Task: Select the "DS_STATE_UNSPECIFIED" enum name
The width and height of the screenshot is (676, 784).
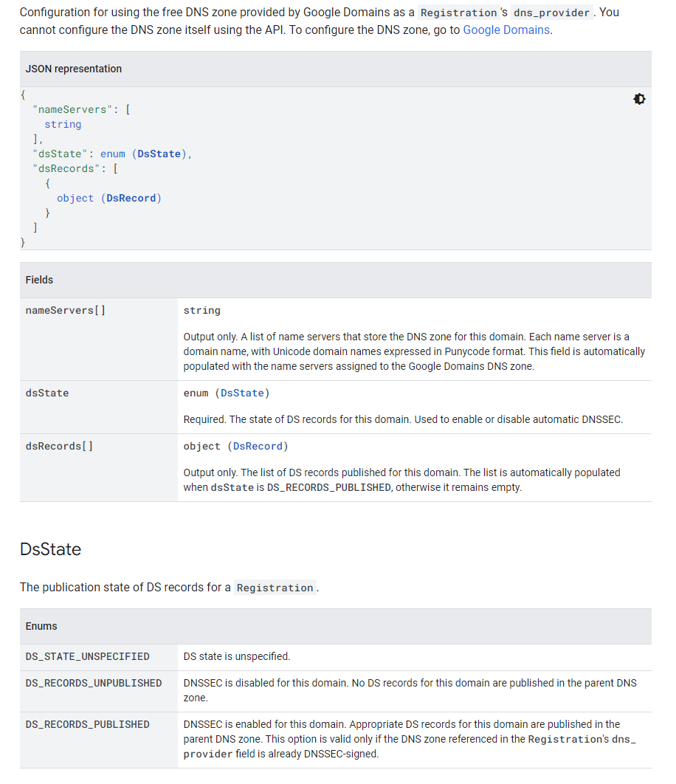Action: pyautogui.click(x=88, y=656)
